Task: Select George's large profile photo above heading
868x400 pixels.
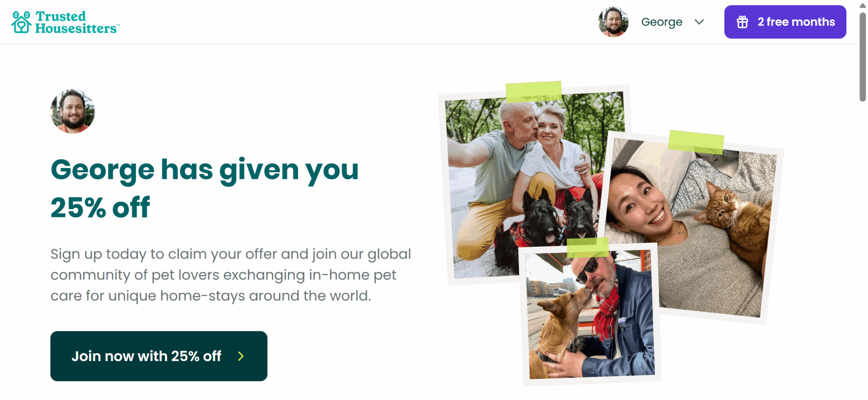Action: 72,111
